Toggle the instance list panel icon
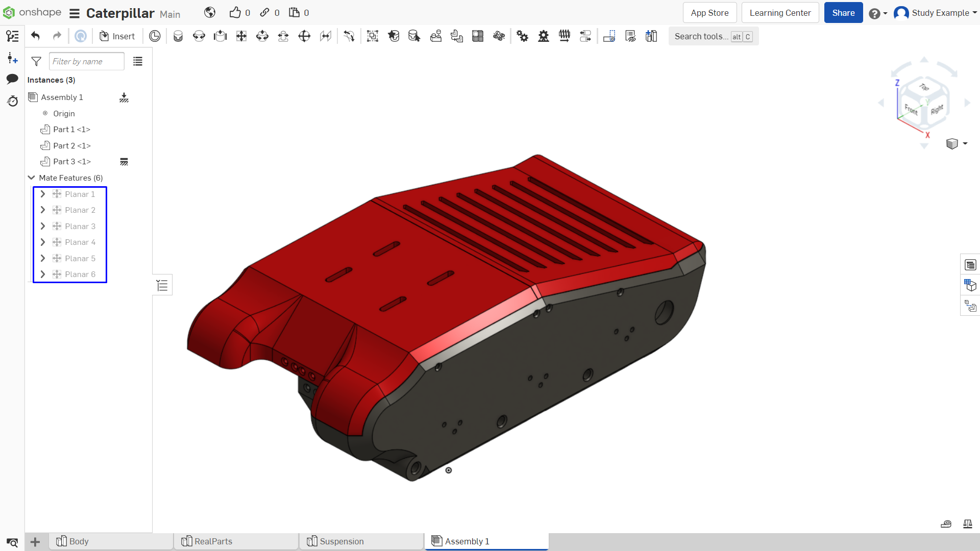This screenshot has height=551, width=980. pyautogui.click(x=12, y=36)
